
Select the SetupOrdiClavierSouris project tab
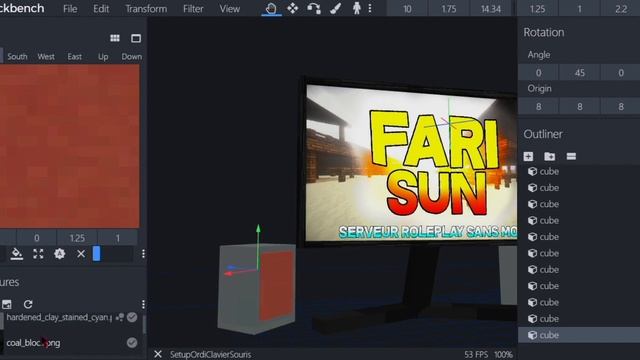(x=210, y=354)
